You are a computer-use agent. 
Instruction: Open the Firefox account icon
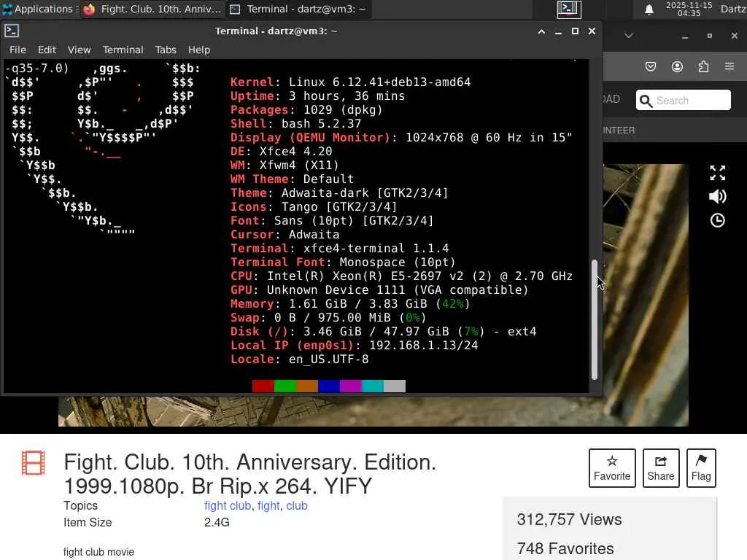(677, 66)
